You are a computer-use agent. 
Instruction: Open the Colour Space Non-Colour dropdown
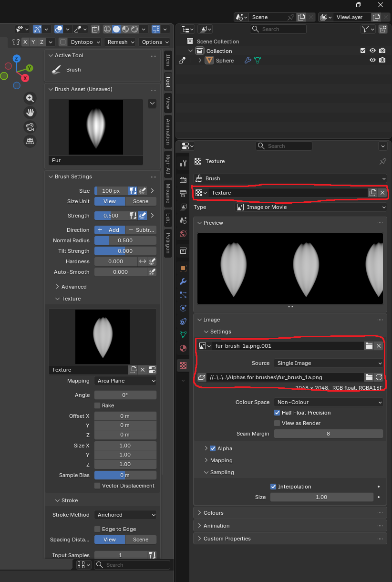328,402
